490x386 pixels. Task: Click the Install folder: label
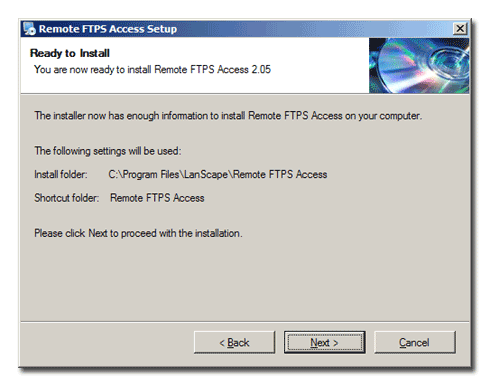61,174
